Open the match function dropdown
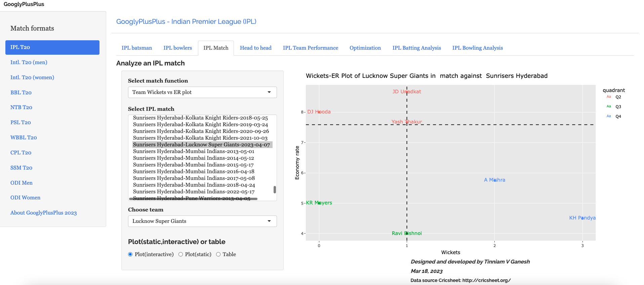This screenshot has height=285, width=644. 202,92
